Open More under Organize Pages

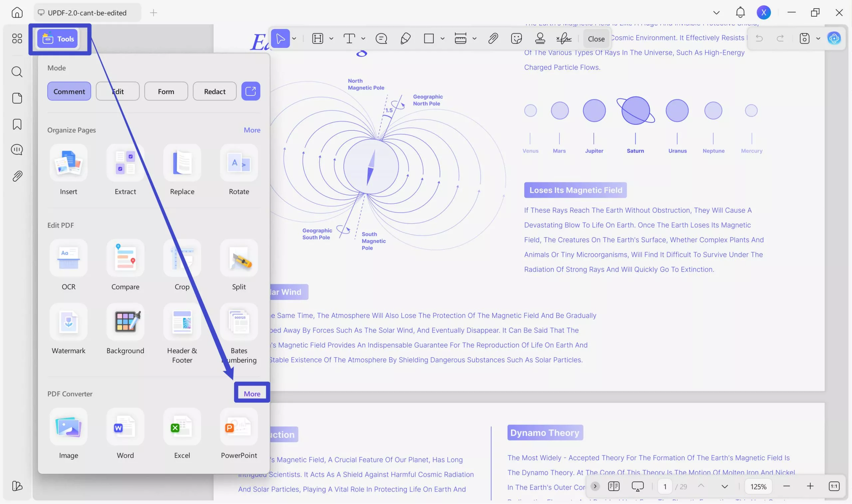pyautogui.click(x=252, y=130)
